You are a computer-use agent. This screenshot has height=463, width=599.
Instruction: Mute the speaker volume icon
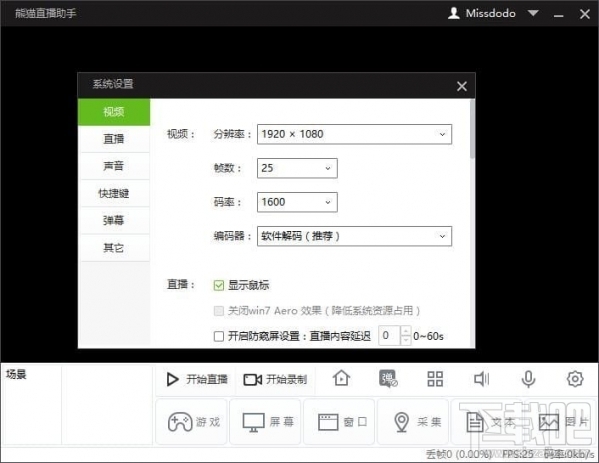coord(481,379)
